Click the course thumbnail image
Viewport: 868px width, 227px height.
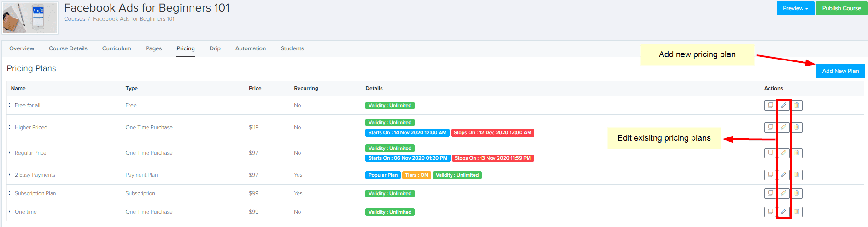30,18
